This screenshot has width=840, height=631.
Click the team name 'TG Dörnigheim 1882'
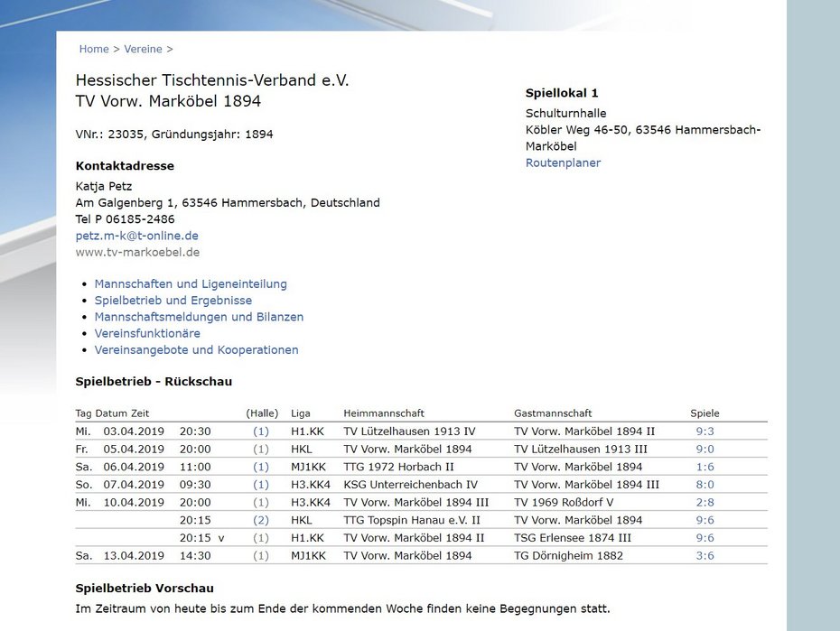pos(568,555)
